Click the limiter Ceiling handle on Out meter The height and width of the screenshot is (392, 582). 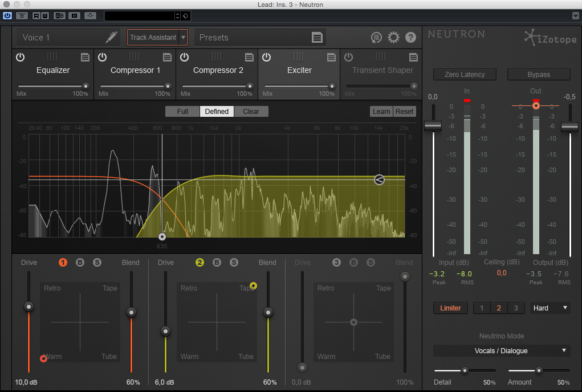(x=536, y=106)
